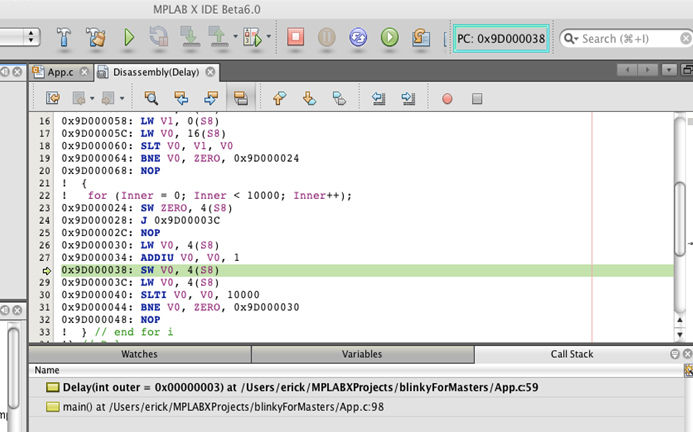Open the Watches tab
The height and width of the screenshot is (432, 693).
[x=139, y=354]
